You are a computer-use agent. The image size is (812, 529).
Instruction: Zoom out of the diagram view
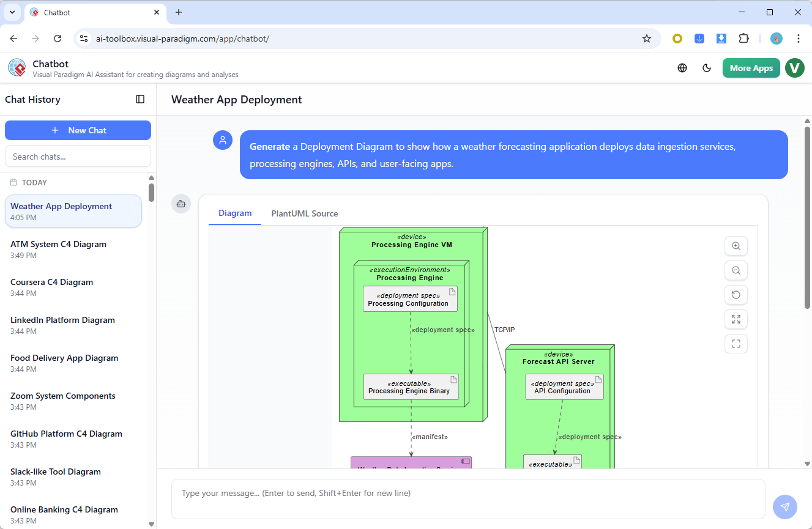click(x=736, y=270)
